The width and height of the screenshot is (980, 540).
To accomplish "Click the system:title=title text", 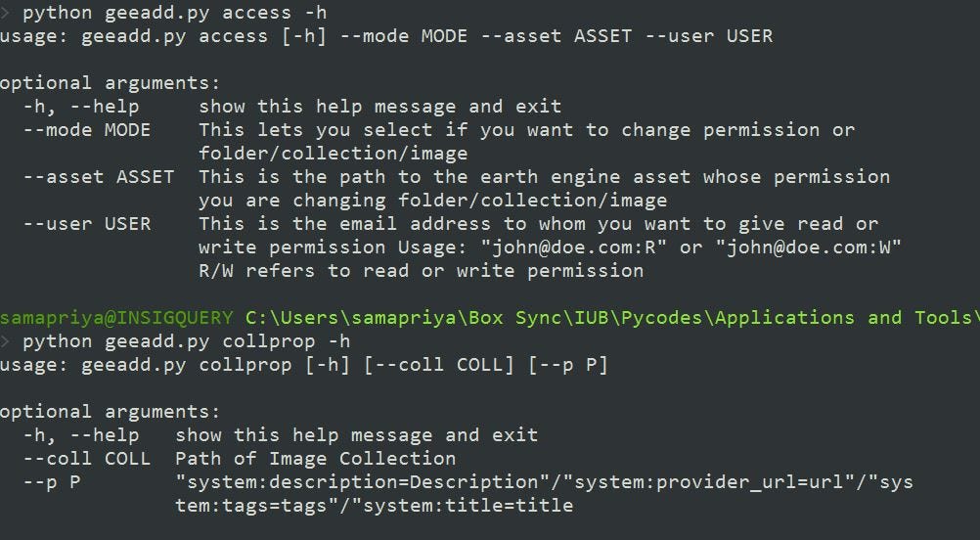I will pos(468,506).
